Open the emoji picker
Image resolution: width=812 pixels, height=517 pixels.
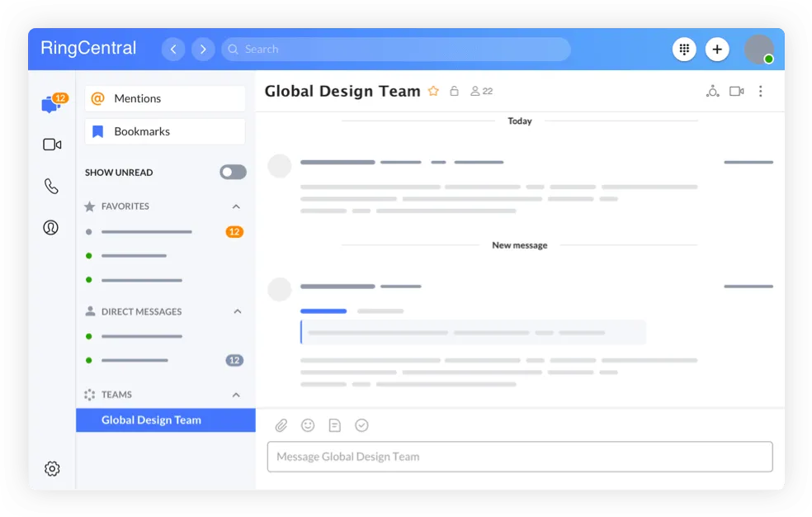pyautogui.click(x=308, y=425)
